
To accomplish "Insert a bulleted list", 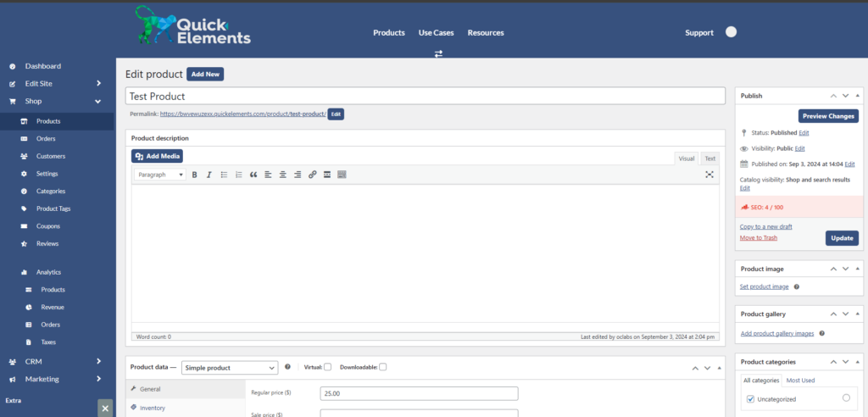I will (x=224, y=175).
